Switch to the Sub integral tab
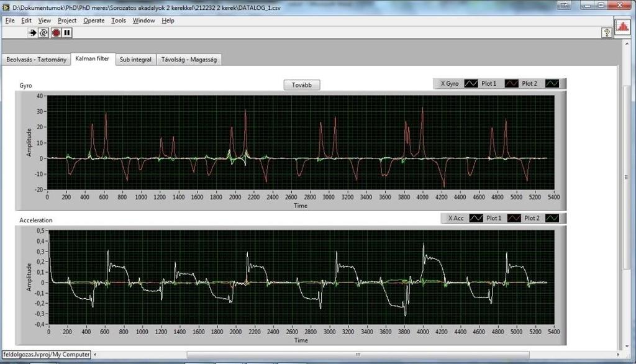The height and width of the screenshot is (364, 636). click(x=135, y=60)
